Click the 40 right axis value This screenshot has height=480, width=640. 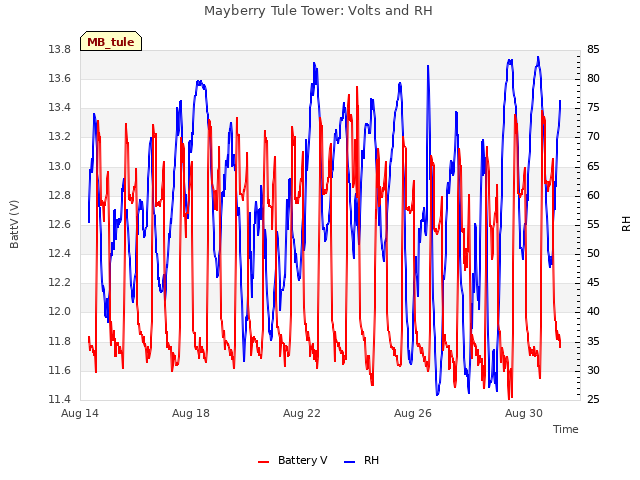[x=593, y=312]
